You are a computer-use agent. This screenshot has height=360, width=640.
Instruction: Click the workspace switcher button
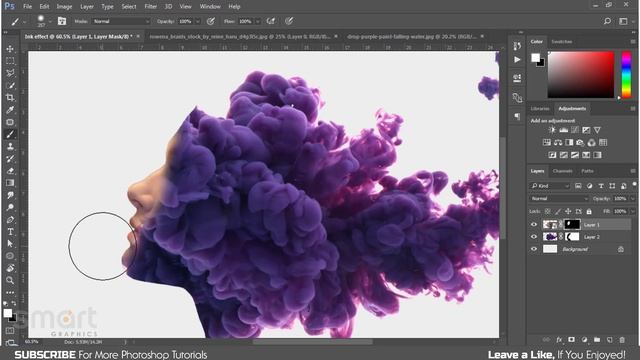[x=623, y=21]
